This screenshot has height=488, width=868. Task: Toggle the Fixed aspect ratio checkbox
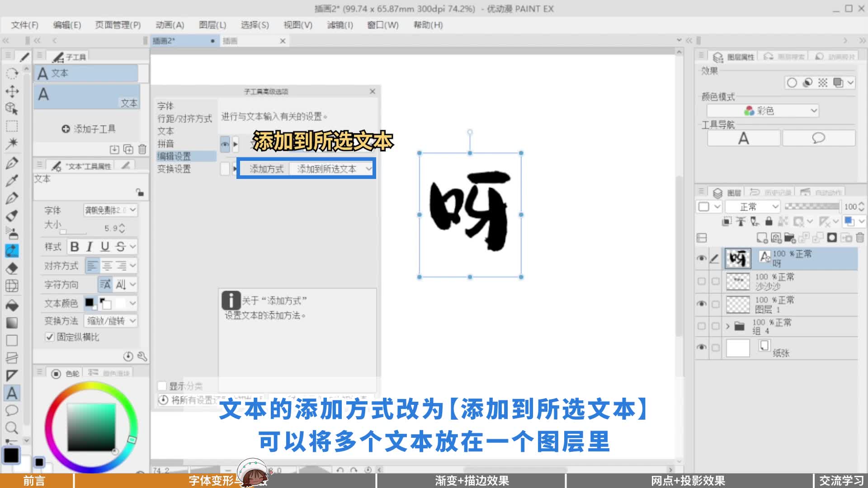50,337
